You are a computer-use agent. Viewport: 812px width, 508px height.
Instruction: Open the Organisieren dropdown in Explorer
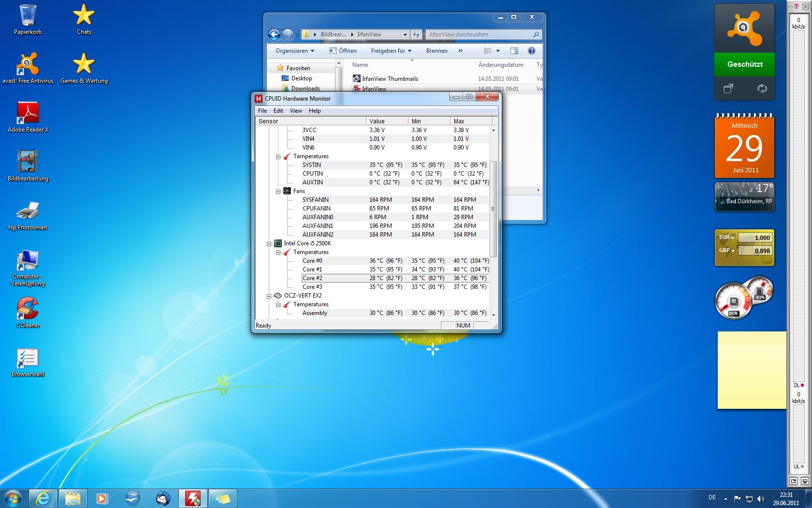pos(295,51)
